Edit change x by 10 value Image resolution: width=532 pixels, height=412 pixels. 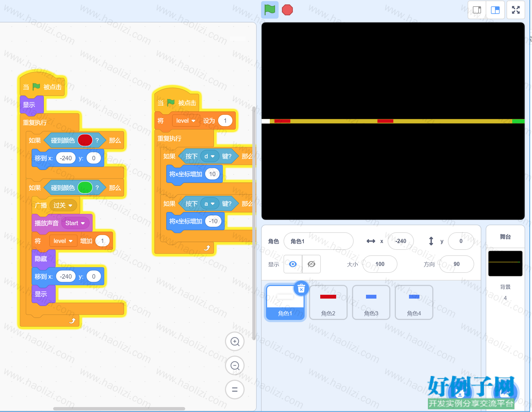(x=212, y=174)
